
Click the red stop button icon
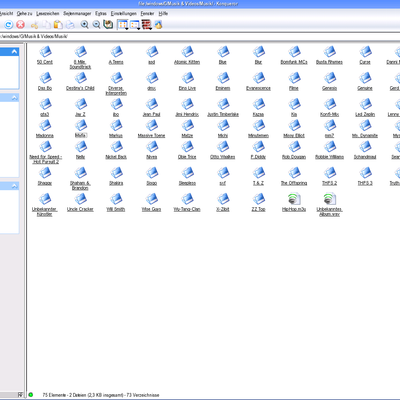(x=20, y=25)
